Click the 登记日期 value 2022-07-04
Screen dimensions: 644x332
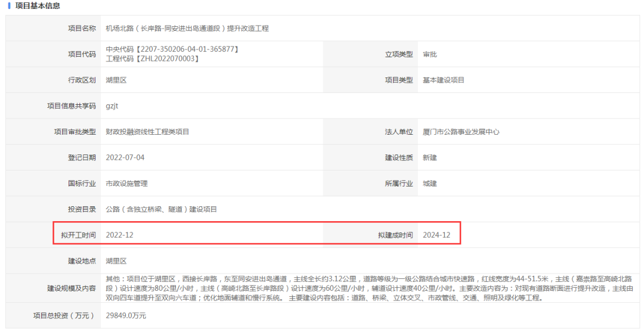(125, 158)
